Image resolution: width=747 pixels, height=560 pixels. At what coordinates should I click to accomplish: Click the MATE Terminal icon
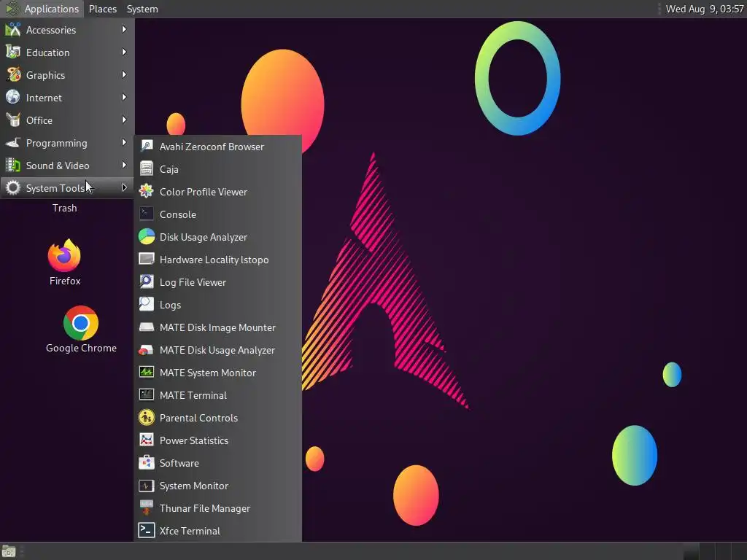click(x=146, y=395)
